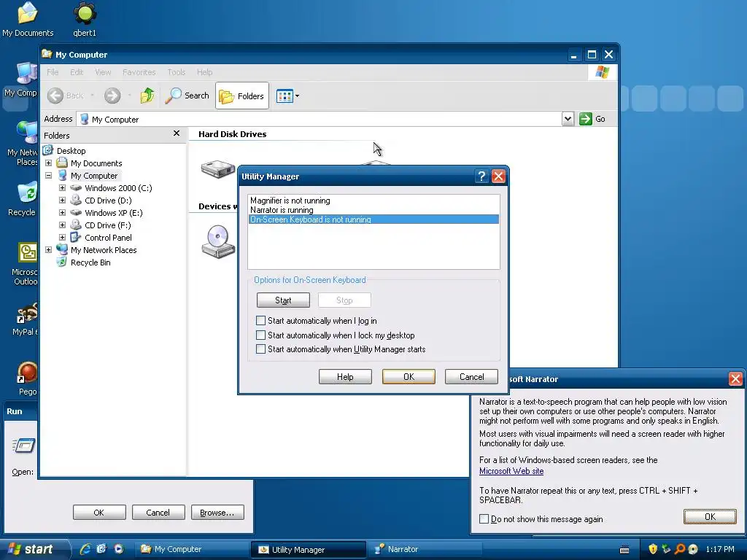Click Browse in the Run dialog
Viewport: 747px width, 560px height.
coord(217,513)
